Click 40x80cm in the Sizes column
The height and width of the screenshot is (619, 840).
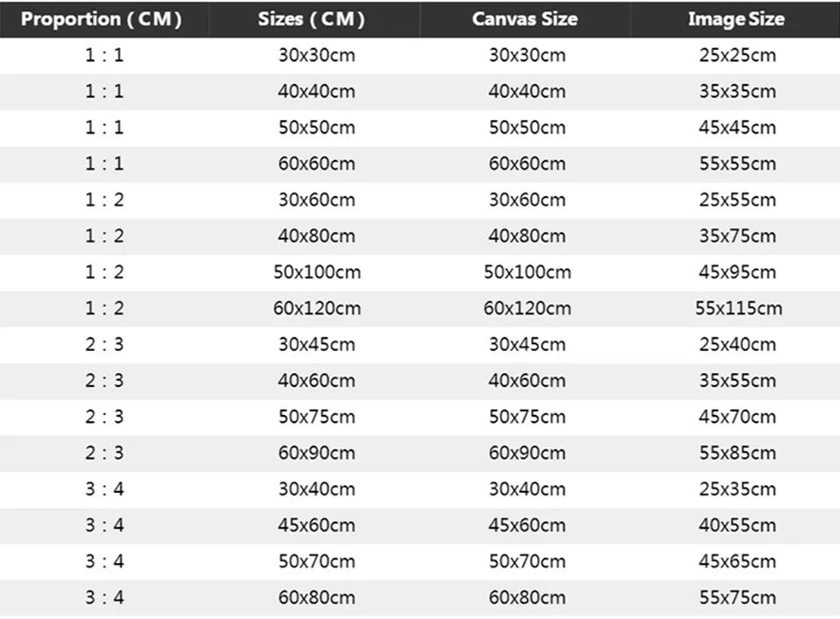317,236
